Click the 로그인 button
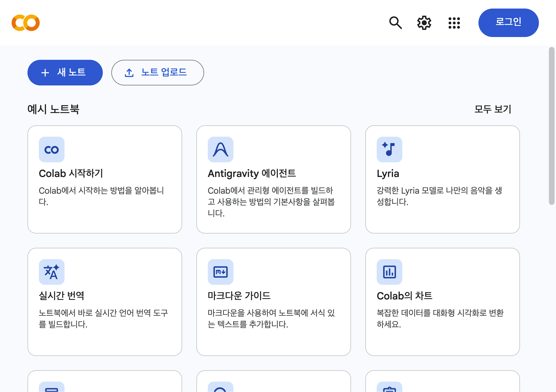The width and height of the screenshot is (556, 392). coord(509,23)
